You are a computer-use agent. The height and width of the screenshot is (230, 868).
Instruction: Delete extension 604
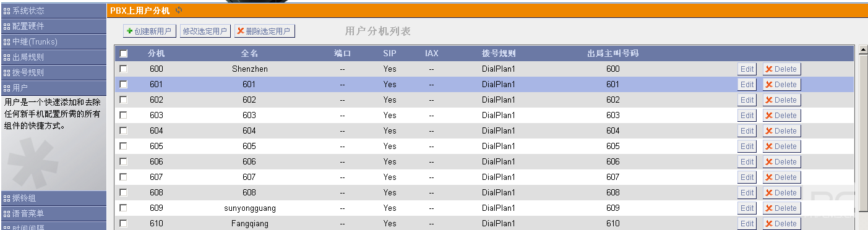click(x=781, y=130)
